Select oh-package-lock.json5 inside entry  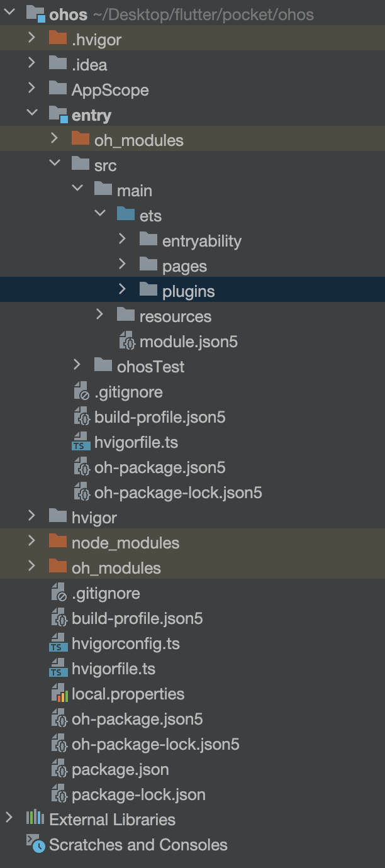[x=178, y=492]
